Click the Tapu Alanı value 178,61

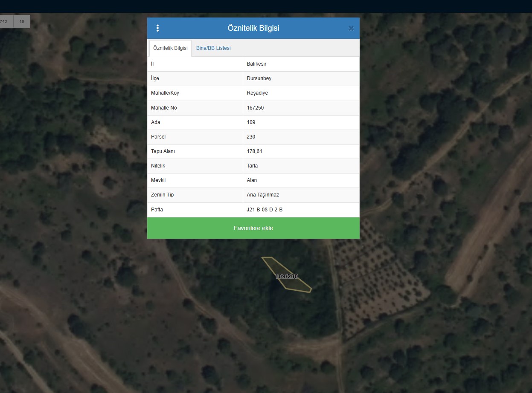tap(254, 151)
